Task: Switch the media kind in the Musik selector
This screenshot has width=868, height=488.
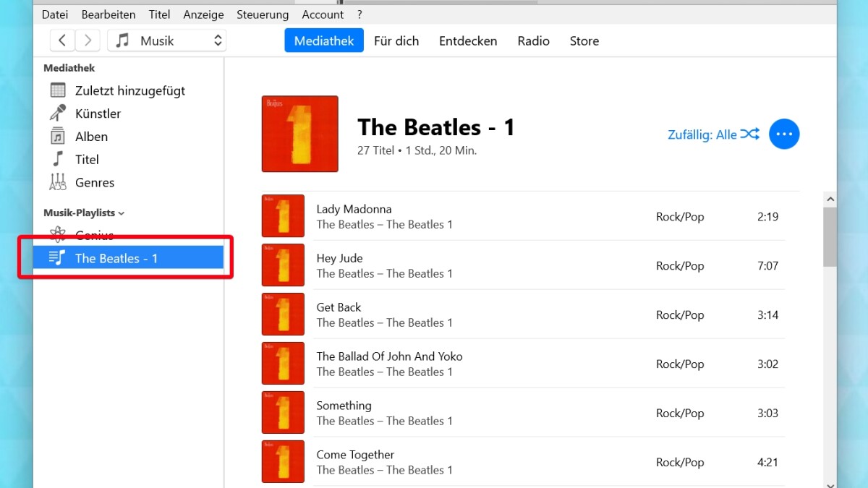Action: pos(166,40)
